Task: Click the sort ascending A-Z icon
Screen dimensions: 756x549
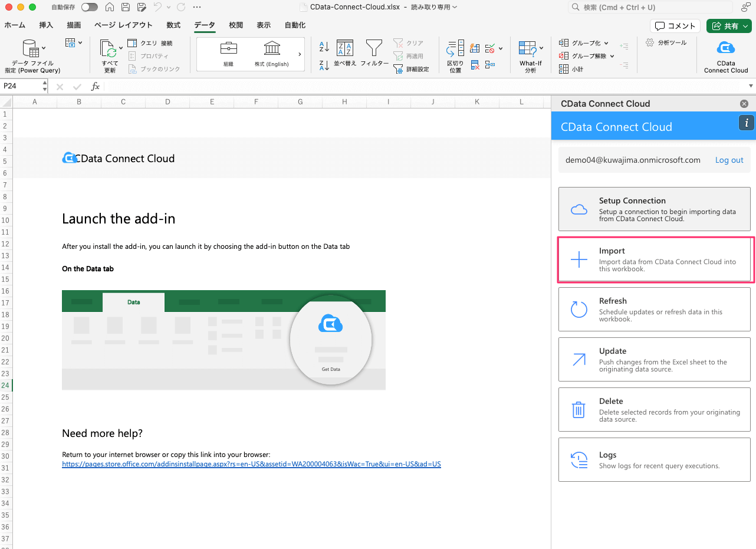Action: (324, 47)
